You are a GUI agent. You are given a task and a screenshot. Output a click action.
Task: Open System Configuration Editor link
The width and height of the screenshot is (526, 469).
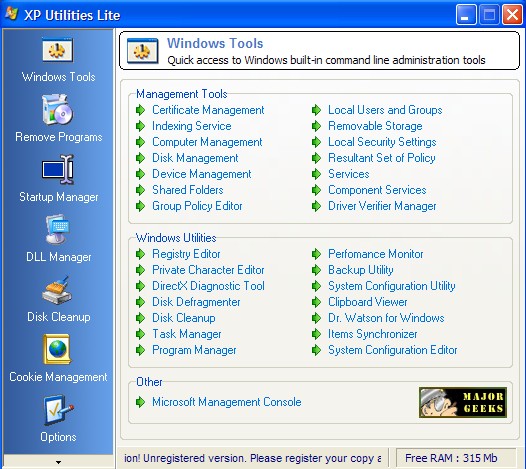click(392, 350)
